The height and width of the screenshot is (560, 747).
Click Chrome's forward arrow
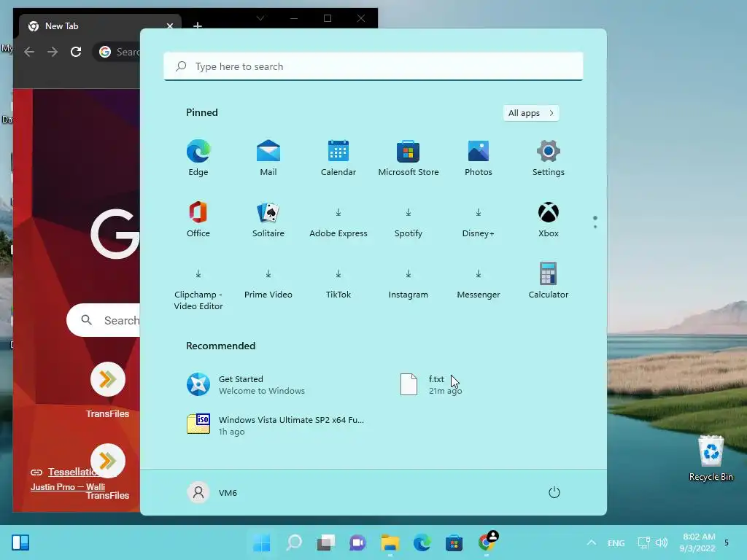tap(53, 52)
